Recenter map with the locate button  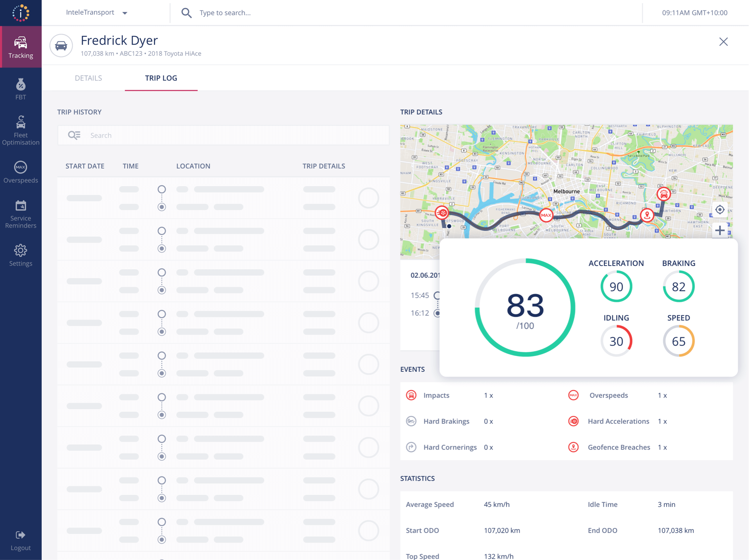pos(720,210)
